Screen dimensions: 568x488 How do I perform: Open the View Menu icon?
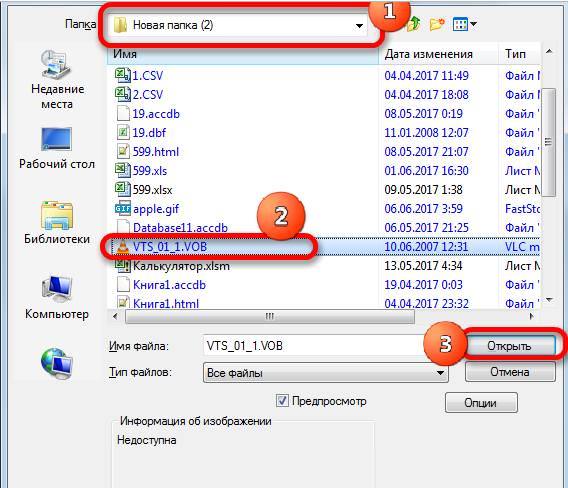(x=460, y=25)
